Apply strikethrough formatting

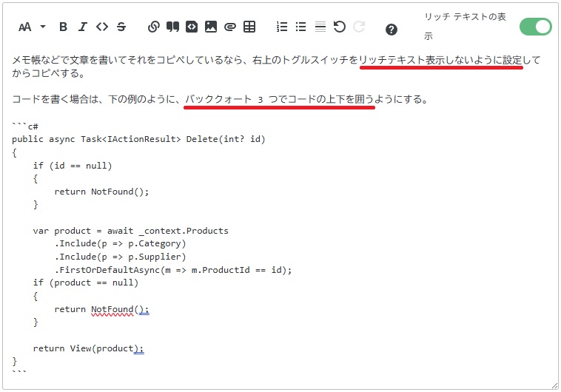[121, 27]
